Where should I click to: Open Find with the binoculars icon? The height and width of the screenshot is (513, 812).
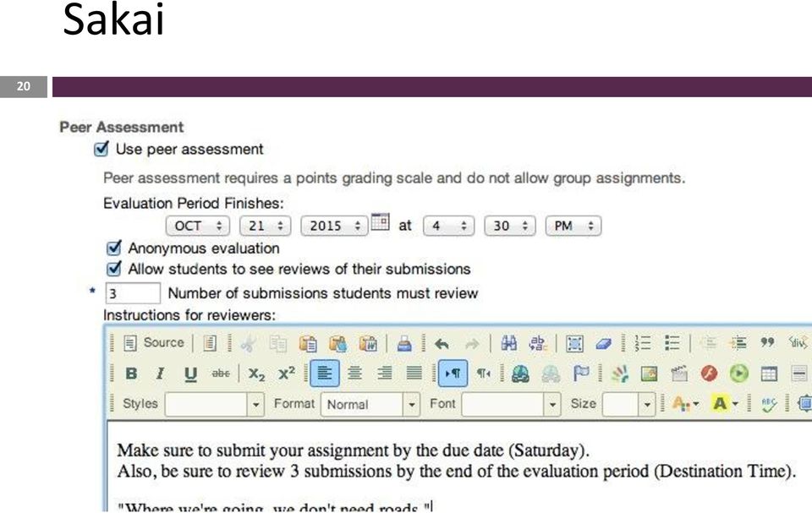coord(508,343)
